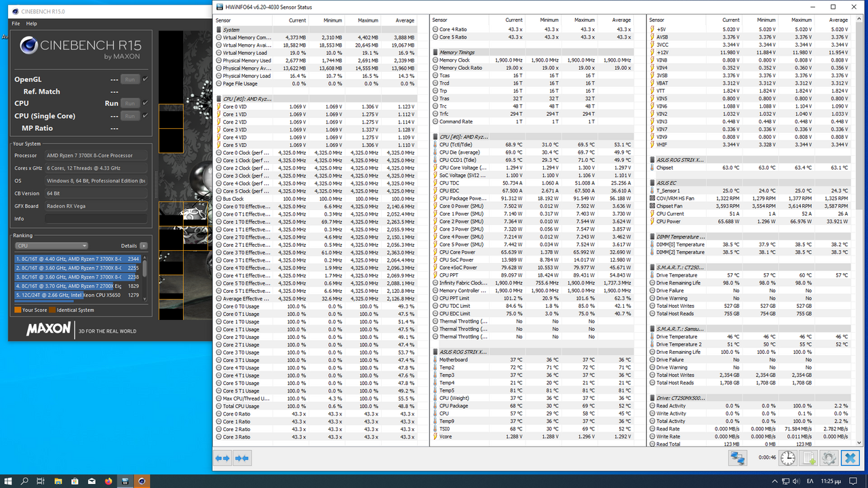Image resolution: width=868 pixels, height=488 pixels.
Task: Click the Average column header in third panel
Action: click(x=833, y=20)
